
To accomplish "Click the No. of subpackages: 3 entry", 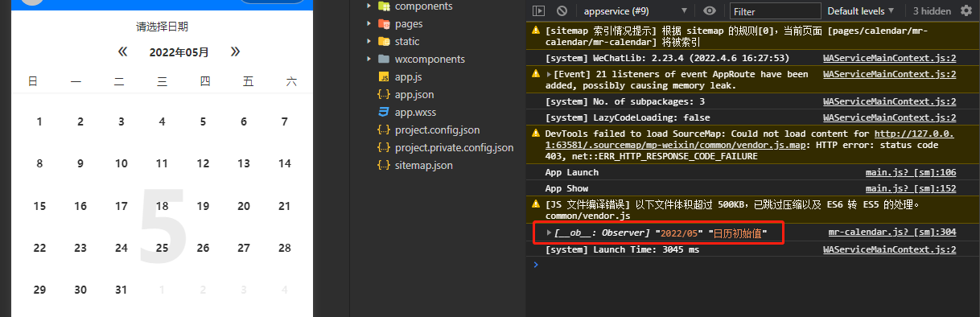I will pos(625,101).
